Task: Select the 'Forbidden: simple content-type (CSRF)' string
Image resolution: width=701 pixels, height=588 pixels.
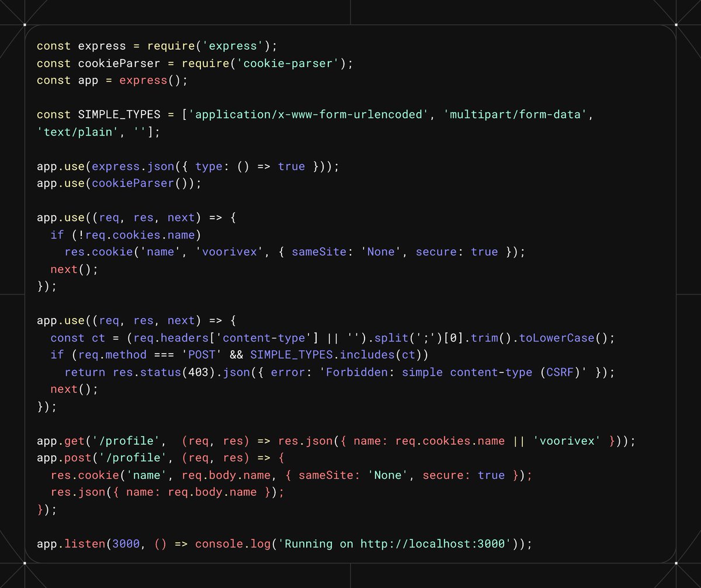Action: point(454,372)
